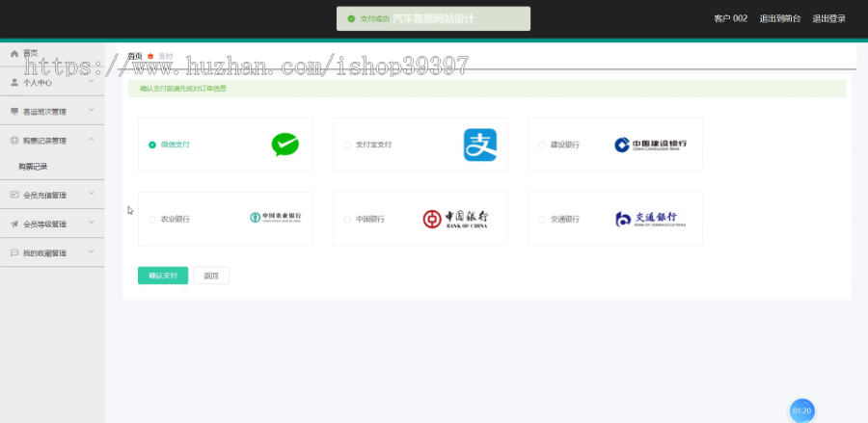Select the 建设银行 radio button
This screenshot has width=868, height=423.
point(542,145)
